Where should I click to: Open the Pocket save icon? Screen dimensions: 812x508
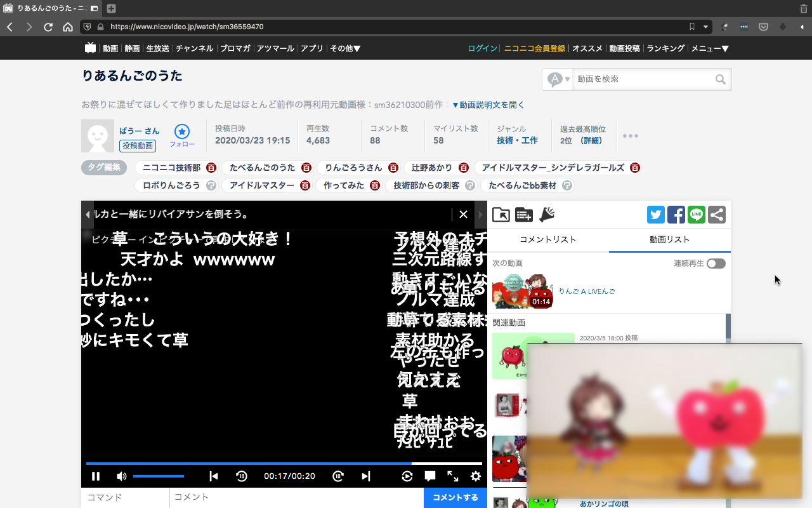tap(764, 27)
